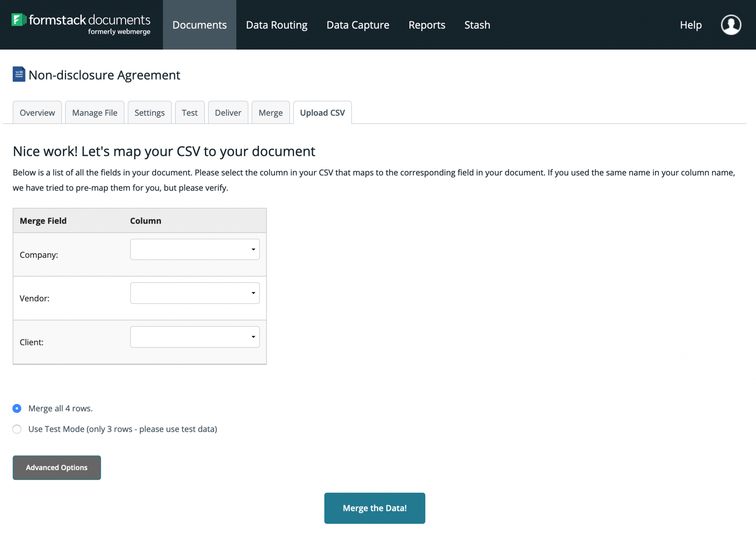The height and width of the screenshot is (534, 756).
Task: Open the Company column dropdown
Action: (x=195, y=249)
